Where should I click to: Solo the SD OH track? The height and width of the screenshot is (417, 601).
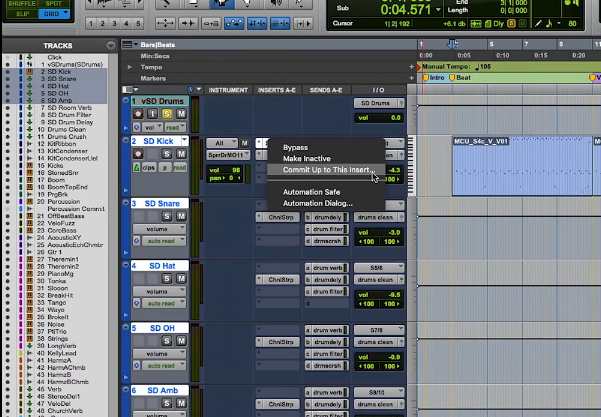(167, 341)
